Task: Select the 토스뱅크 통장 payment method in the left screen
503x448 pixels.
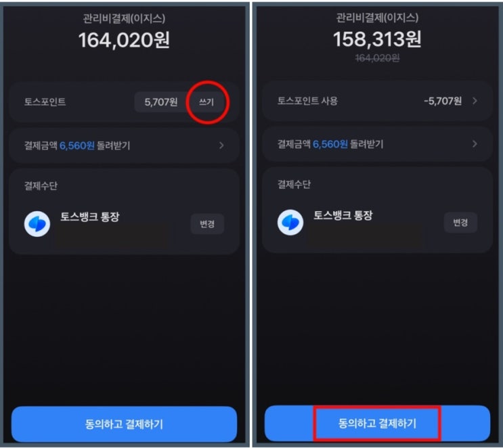Action: 90,217
